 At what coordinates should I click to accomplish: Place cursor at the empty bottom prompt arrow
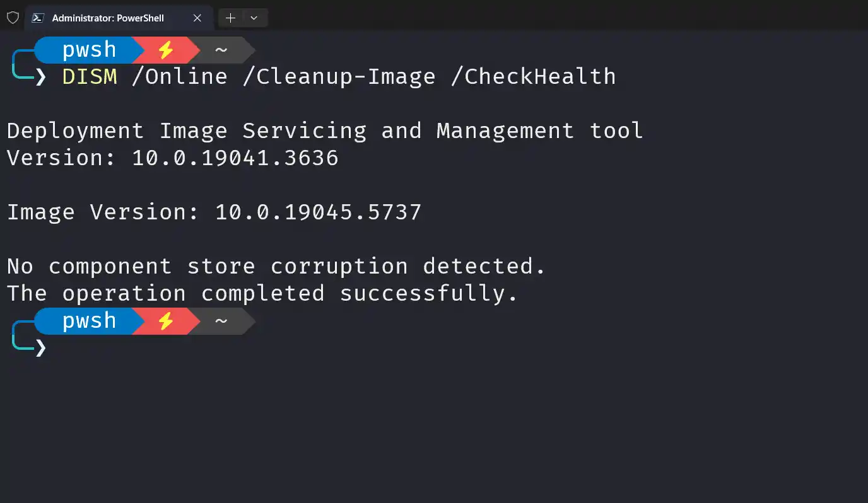click(40, 347)
